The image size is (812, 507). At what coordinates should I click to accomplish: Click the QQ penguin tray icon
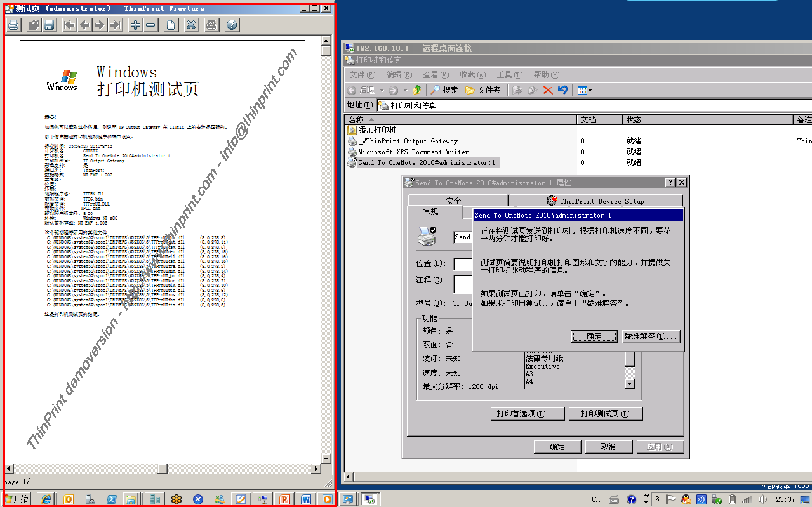686,499
